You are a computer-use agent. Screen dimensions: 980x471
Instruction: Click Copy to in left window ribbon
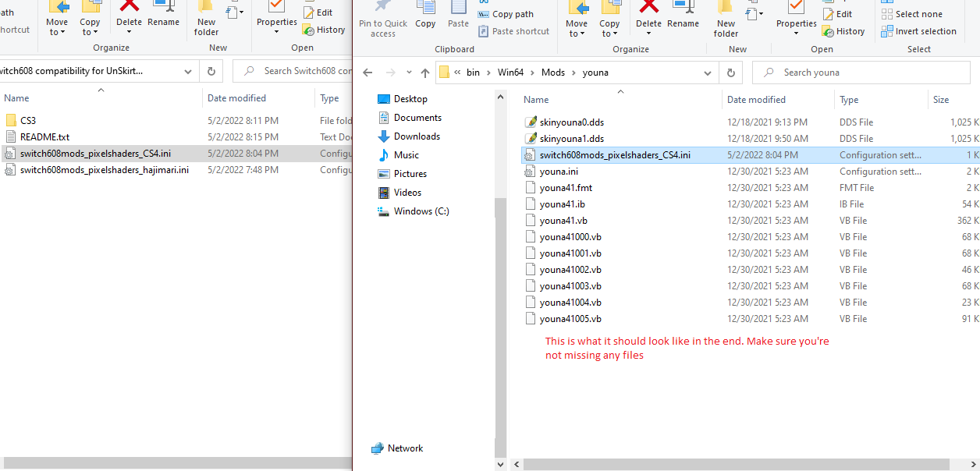coord(90,17)
